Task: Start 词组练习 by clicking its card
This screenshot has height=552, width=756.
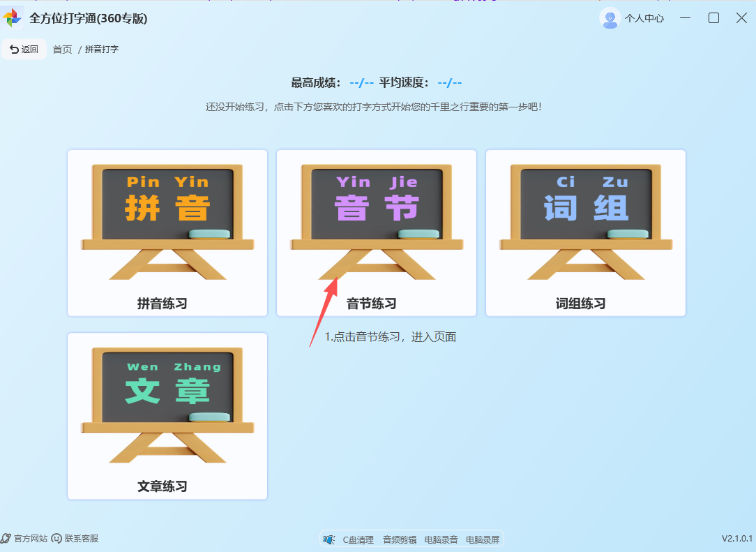Action: [585, 232]
